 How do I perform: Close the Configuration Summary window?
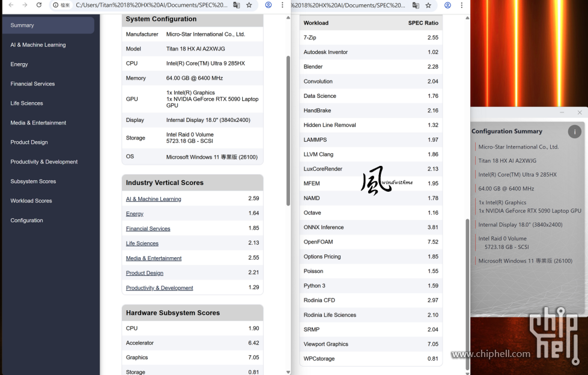click(580, 112)
